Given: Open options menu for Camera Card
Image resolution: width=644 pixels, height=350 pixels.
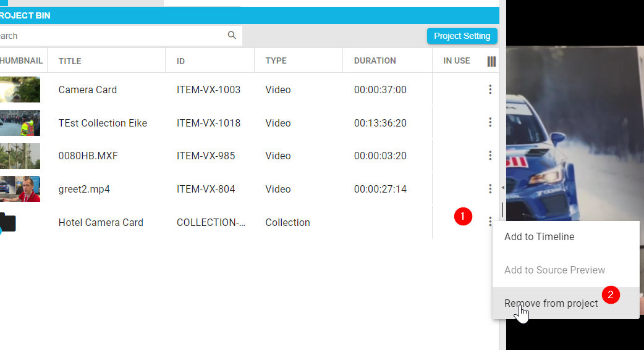Looking at the screenshot, I should 490,90.
